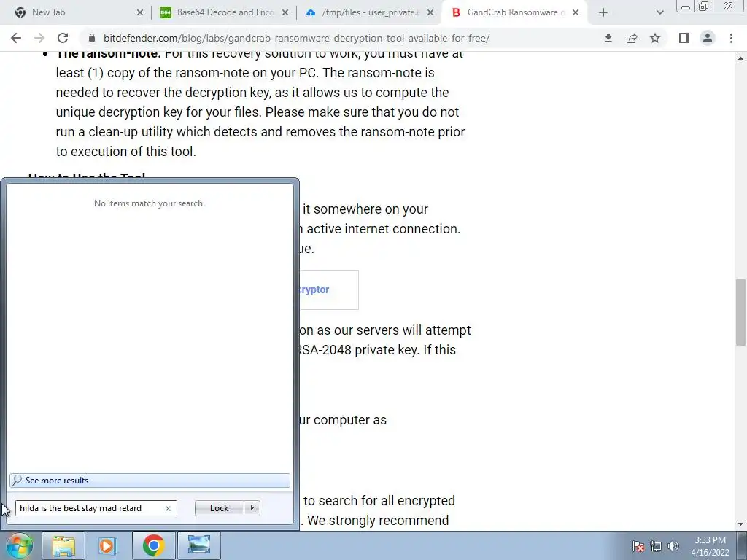Select the GandCrab Ransomware tab
The width and height of the screenshot is (747, 560).
(514, 12)
